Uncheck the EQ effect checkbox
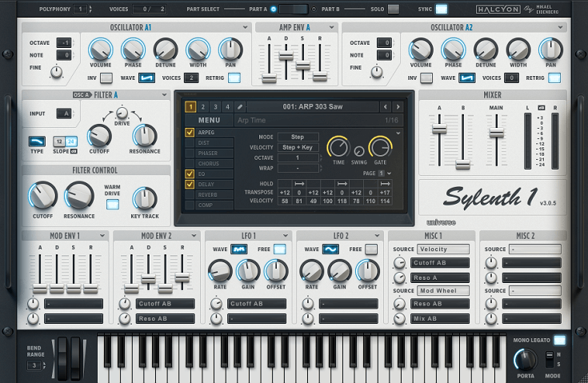The image size is (588, 383). [190, 174]
